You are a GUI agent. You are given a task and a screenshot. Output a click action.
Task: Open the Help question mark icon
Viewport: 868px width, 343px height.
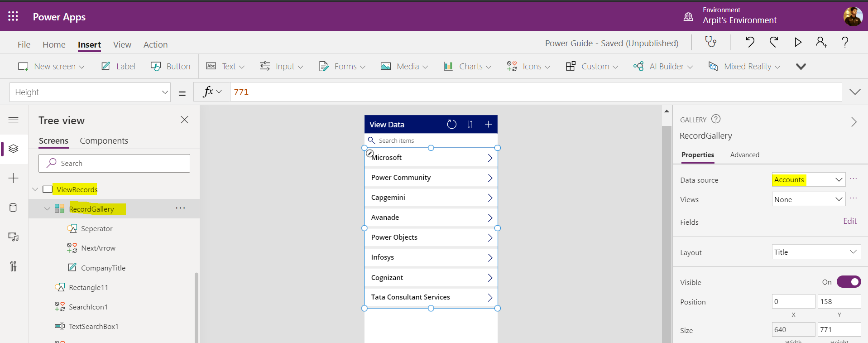tap(845, 42)
